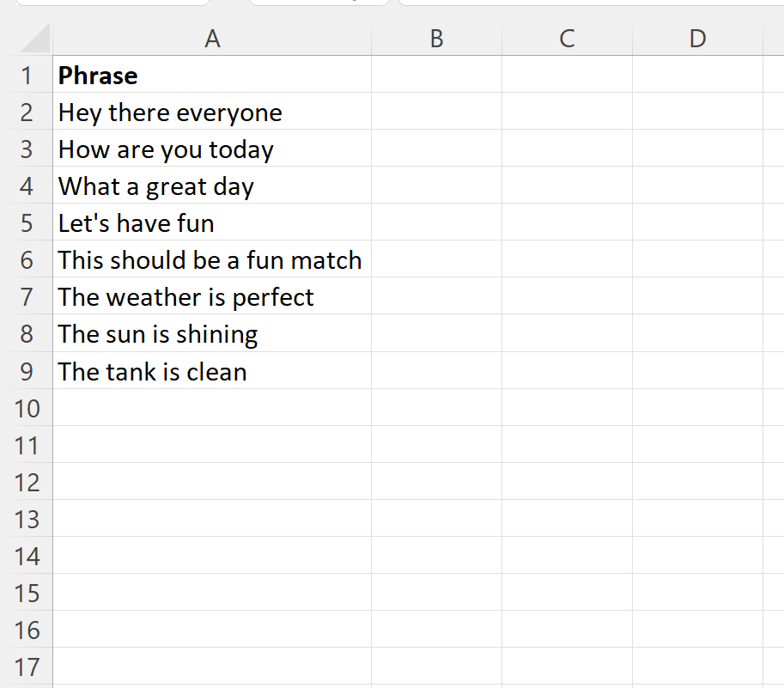The height and width of the screenshot is (688, 784).
Task: Select 'The weather is perfect' cell
Action: (212, 296)
